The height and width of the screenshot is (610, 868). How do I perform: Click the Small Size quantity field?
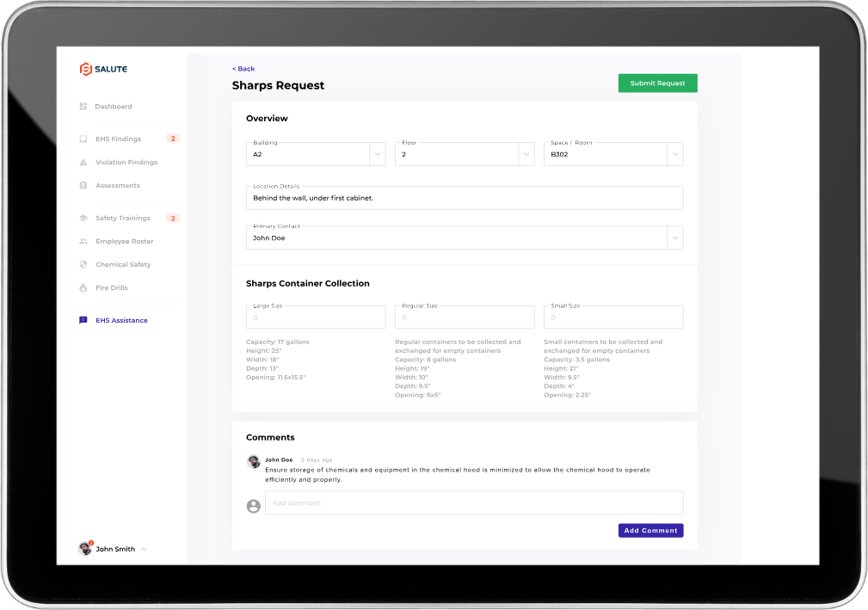pyautogui.click(x=613, y=317)
